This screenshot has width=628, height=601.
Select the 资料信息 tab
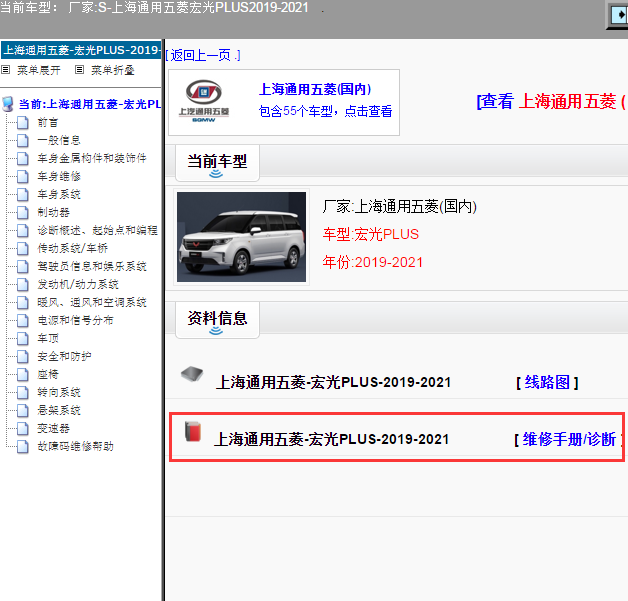point(217,320)
